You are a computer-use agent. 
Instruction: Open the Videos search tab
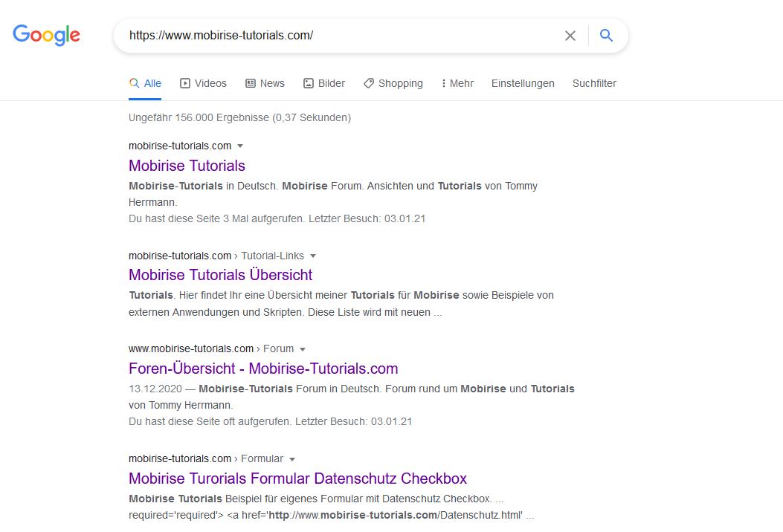coord(203,83)
